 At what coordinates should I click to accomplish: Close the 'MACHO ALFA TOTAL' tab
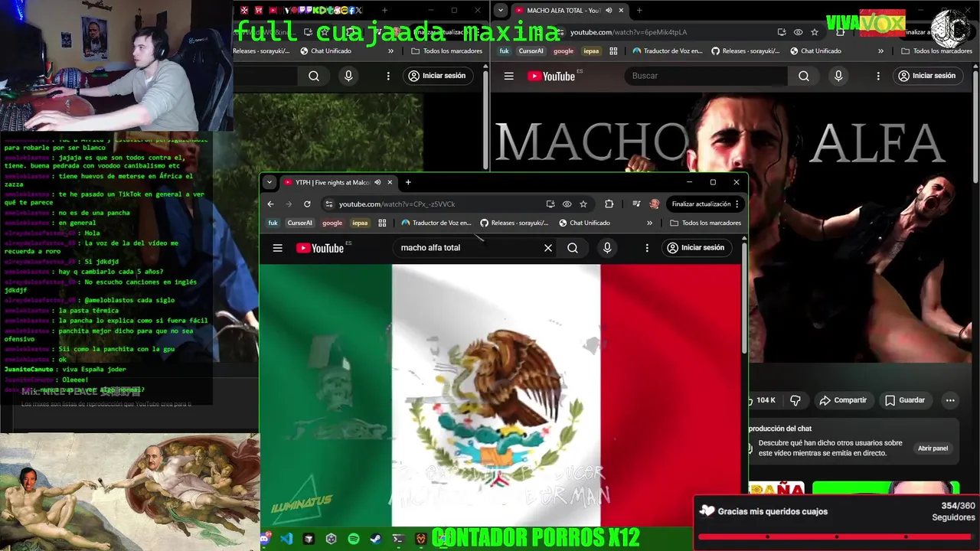pos(621,11)
